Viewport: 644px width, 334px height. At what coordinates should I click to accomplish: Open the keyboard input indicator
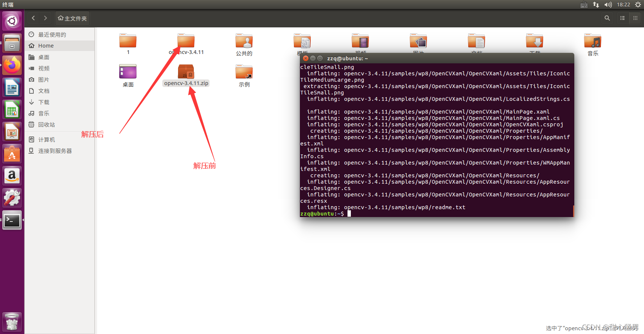pos(584,4)
